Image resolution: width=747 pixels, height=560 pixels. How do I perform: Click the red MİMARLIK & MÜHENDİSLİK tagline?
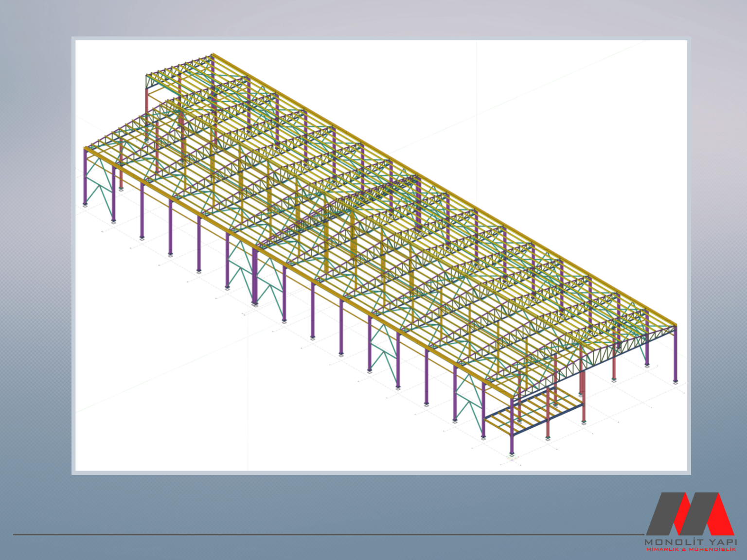pyautogui.click(x=690, y=549)
